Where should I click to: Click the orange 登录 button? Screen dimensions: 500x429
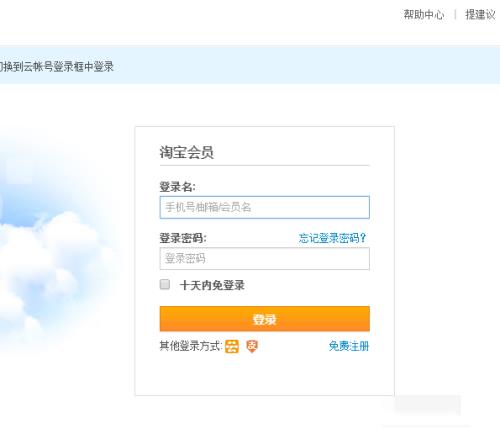click(265, 319)
